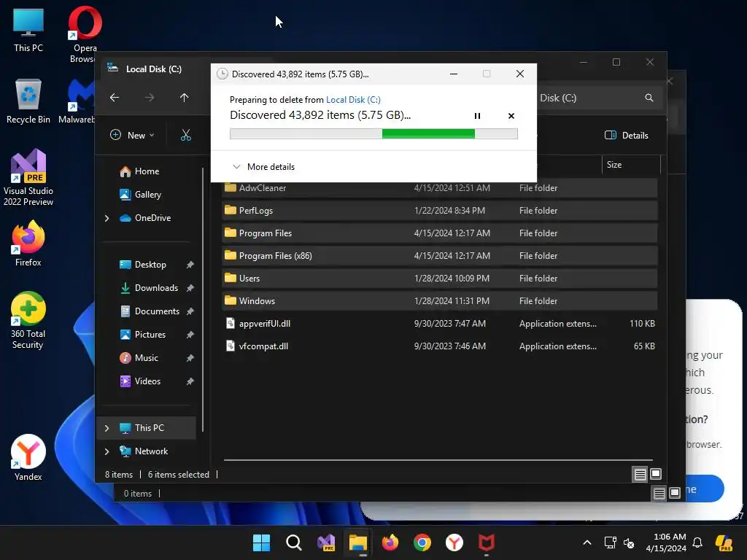This screenshot has height=560, width=747.
Task: Expand More details in the delete dialog
Action: coord(263,167)
